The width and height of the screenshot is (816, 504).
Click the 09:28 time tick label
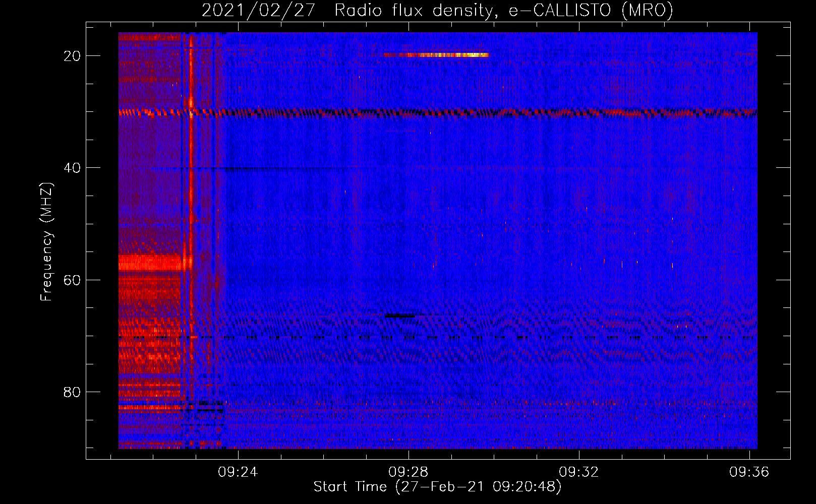pyautogui.click(x=408, y=472)
